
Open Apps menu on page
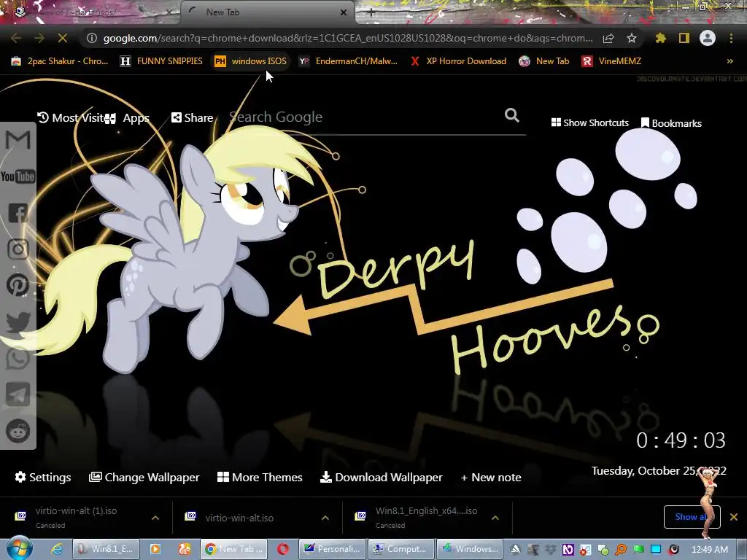127,117
